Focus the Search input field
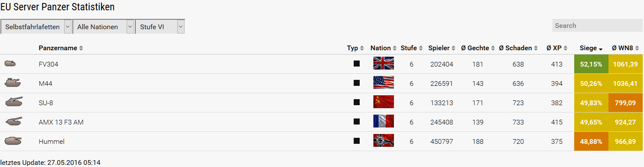 tap(597, 25)
